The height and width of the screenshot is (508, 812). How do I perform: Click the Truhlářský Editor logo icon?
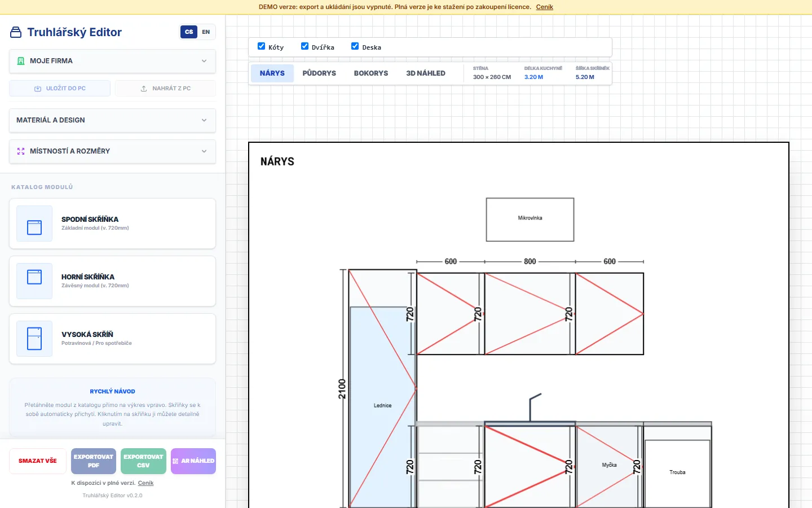(x=16, y=32)
